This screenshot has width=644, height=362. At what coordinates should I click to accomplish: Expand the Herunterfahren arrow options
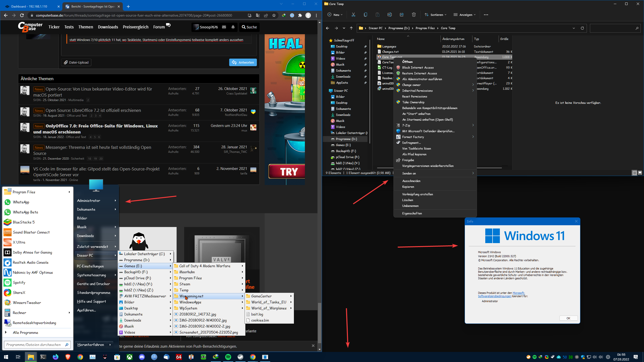click(x=110, y=345)
